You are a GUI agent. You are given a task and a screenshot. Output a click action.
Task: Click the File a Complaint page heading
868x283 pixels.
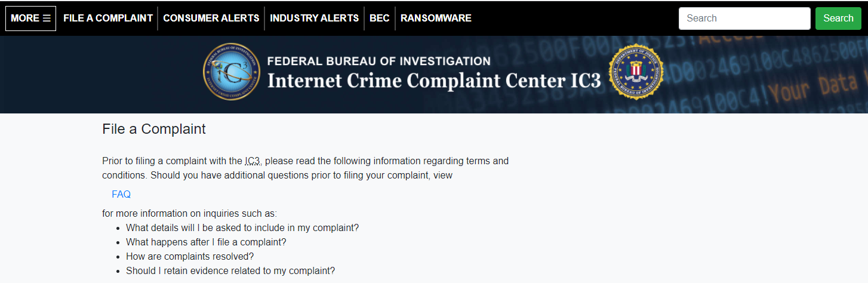(154, 129)
